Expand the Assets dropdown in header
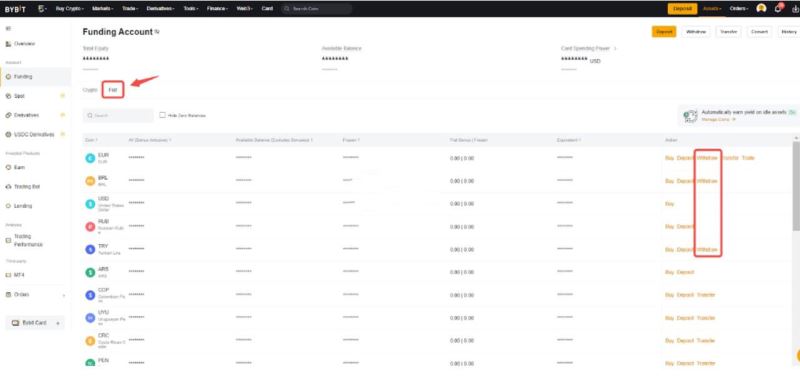Screen dimensions: 800x384 click(712, 9)
